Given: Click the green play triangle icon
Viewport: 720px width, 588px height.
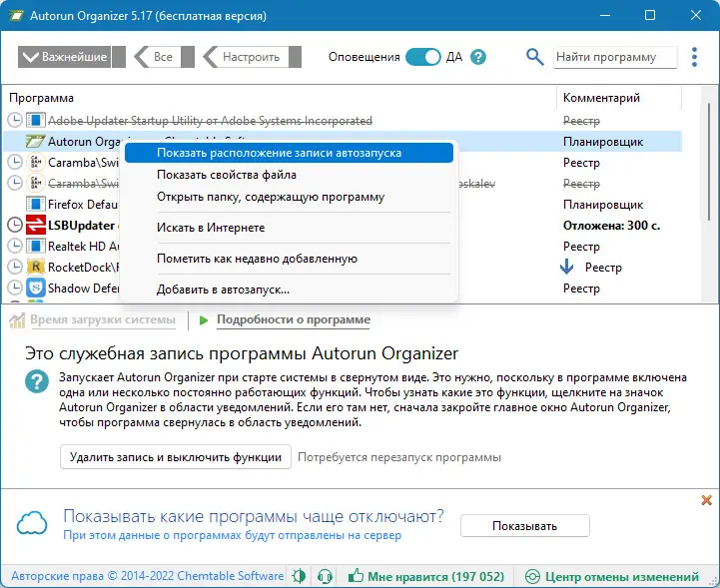Looking at the screenshot, I should [x=204, y=319].
